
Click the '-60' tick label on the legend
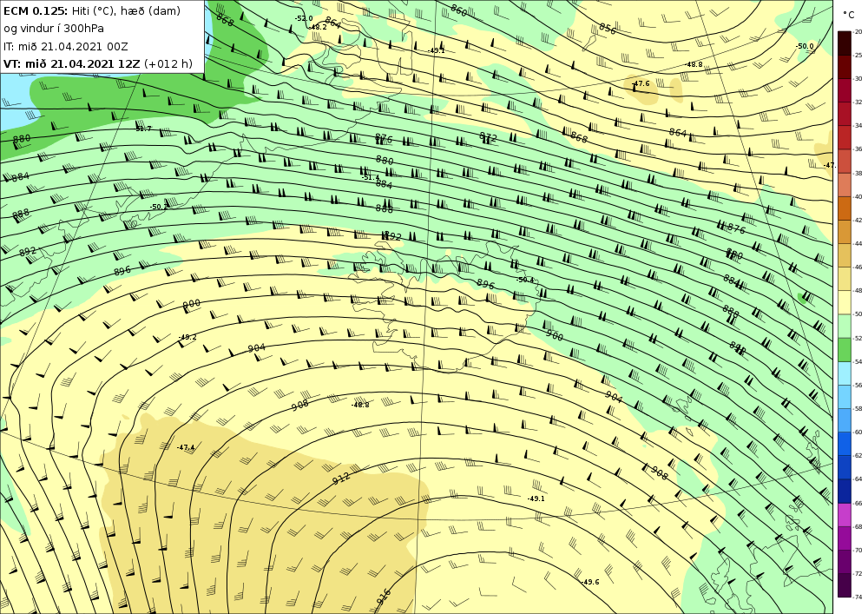pos(858,432)
